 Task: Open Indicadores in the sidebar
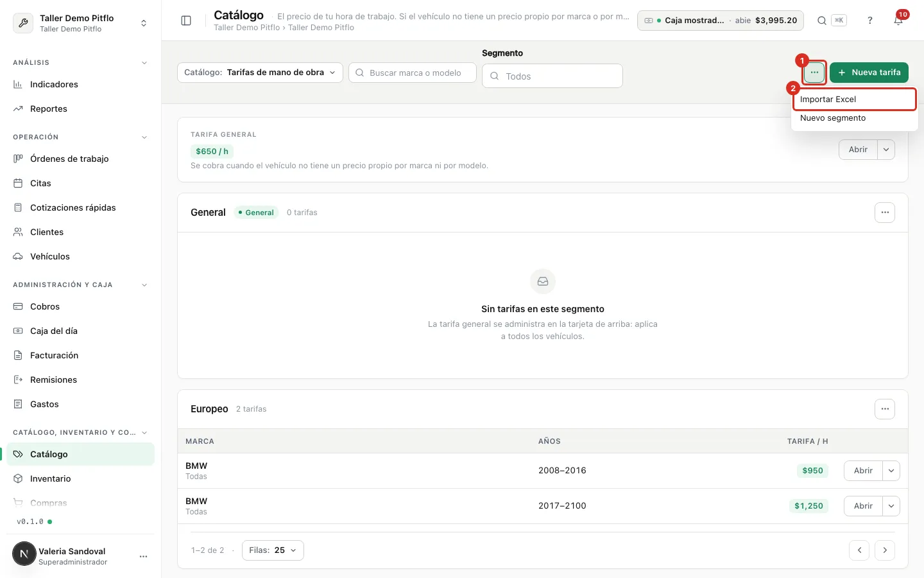[x=80, y=84]
